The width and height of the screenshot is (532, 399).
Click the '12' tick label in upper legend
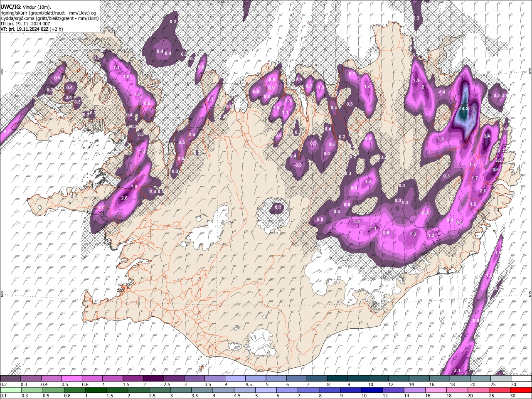391,384
